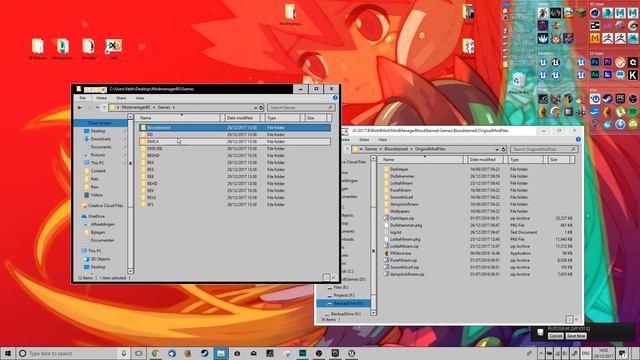Screen dimensions: 640x360
Task: Select the Bloodstained folder row
Action: point(234,128)
